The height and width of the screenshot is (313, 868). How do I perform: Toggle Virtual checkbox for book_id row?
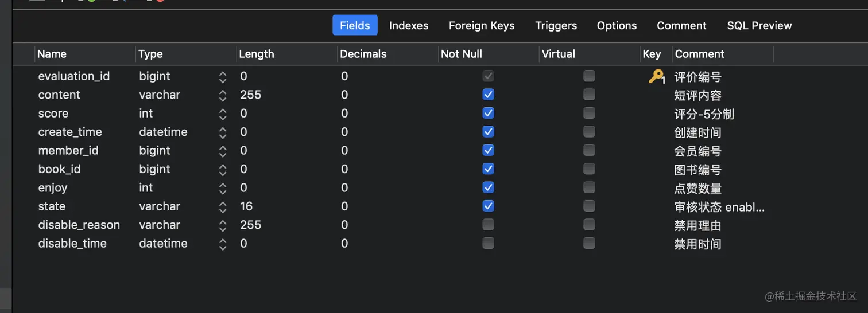tap(589, 169)
